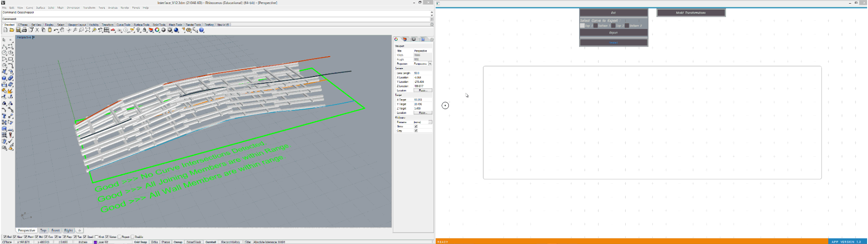
Task: Switch to the Front viewport tab
Action: click(55, 230)
